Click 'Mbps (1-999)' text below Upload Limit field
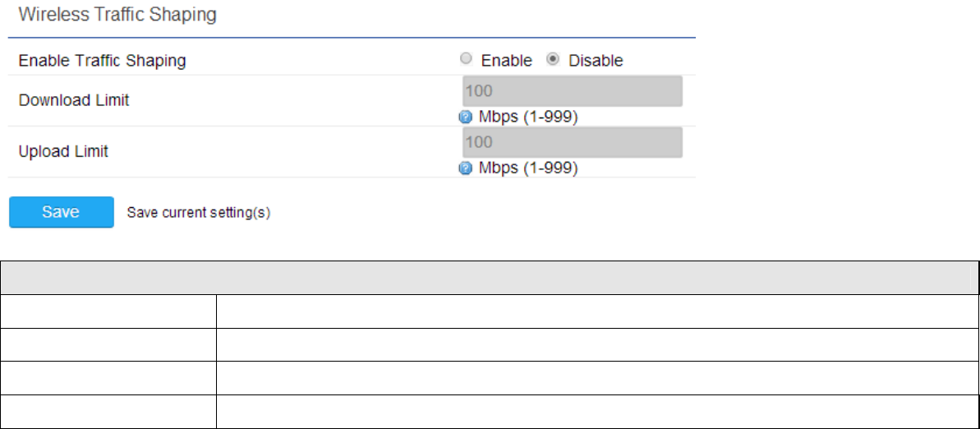Image resolution: width=980 pixels, height=429 pixels. pyautogui.click(x=528, y=168)
